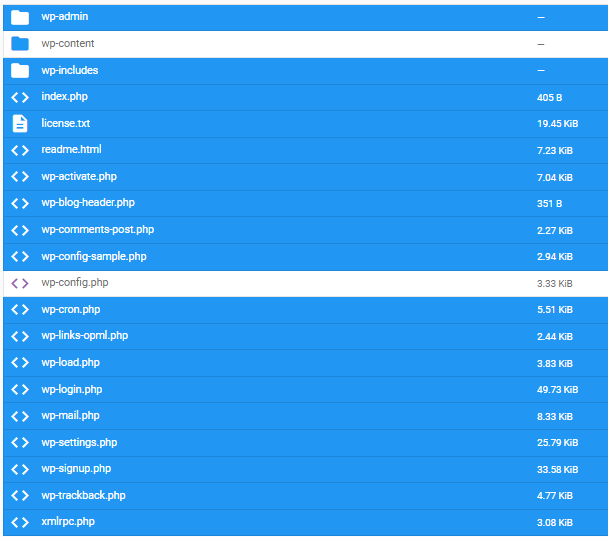The height and width of the screenshot is (537, 608).
Task: Select the wp-blog-header.php file name
Action: [x=88, y=203]
